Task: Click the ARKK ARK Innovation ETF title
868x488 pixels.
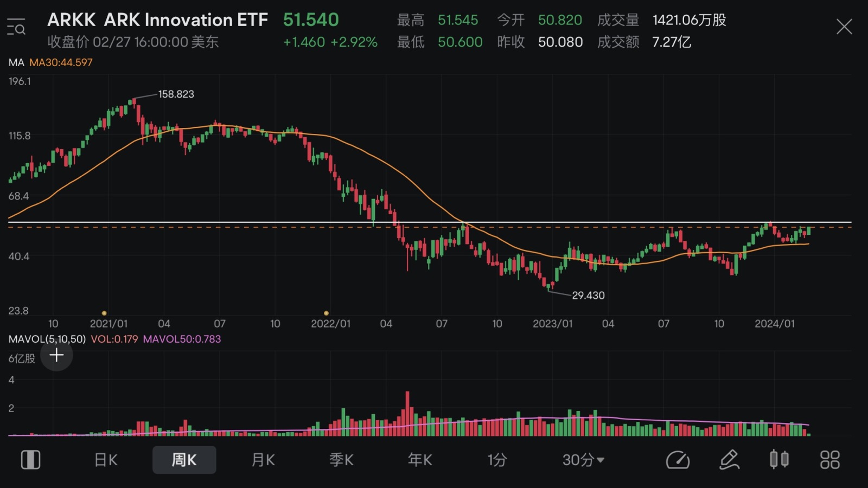Action: pyautogui.click(x=157, y=20)
